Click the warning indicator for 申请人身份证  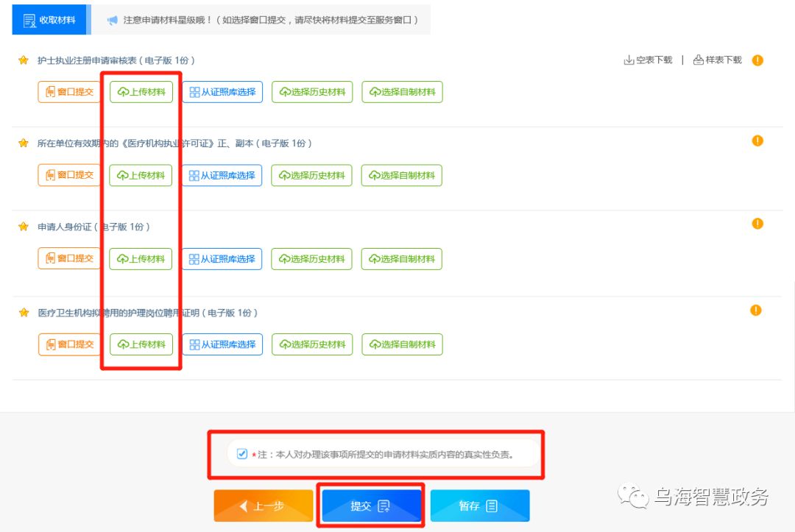[x=757, y=224]
